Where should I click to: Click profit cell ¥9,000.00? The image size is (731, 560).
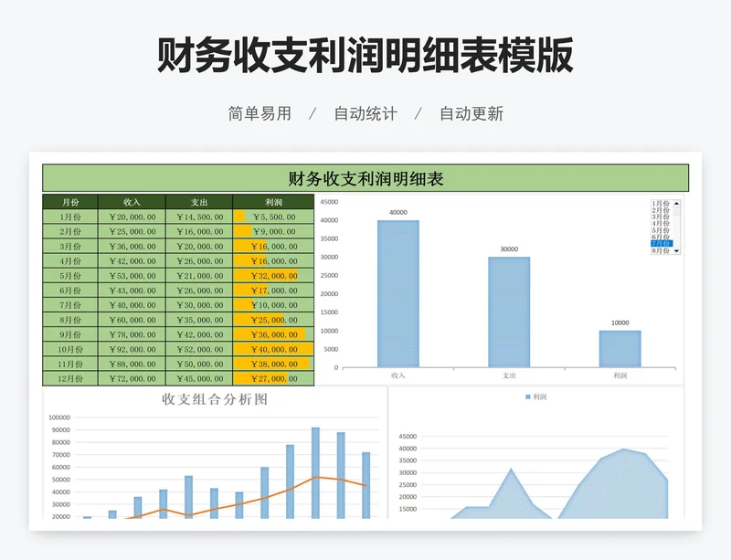pyautogui.click(x=273, y=232)
